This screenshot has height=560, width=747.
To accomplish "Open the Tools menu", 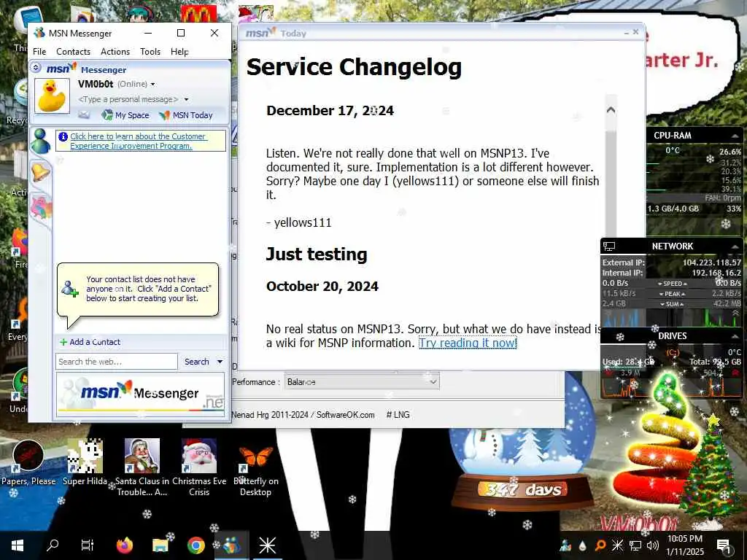I will coord(150,52).
